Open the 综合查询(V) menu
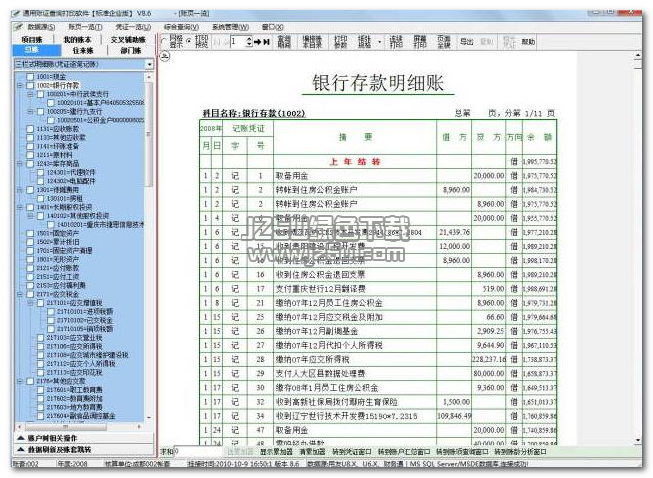653x478 pixels. pos(181,27)
